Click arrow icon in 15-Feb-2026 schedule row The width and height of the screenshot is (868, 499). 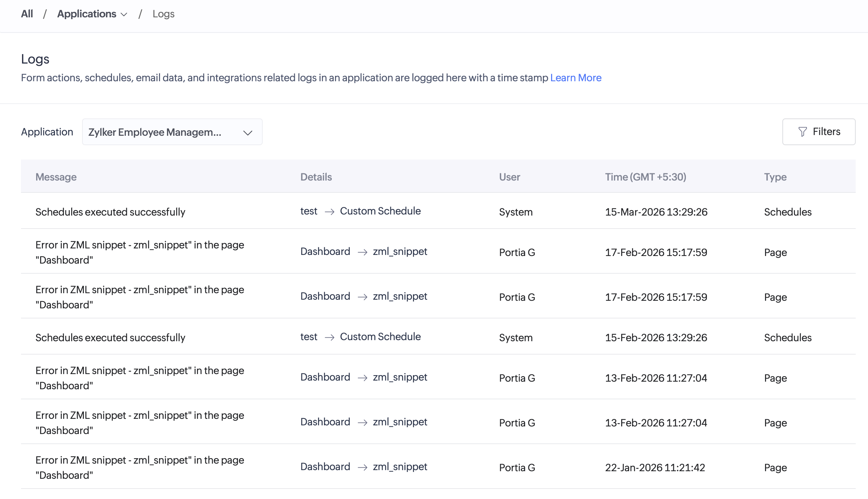click(x=329, y=337)
